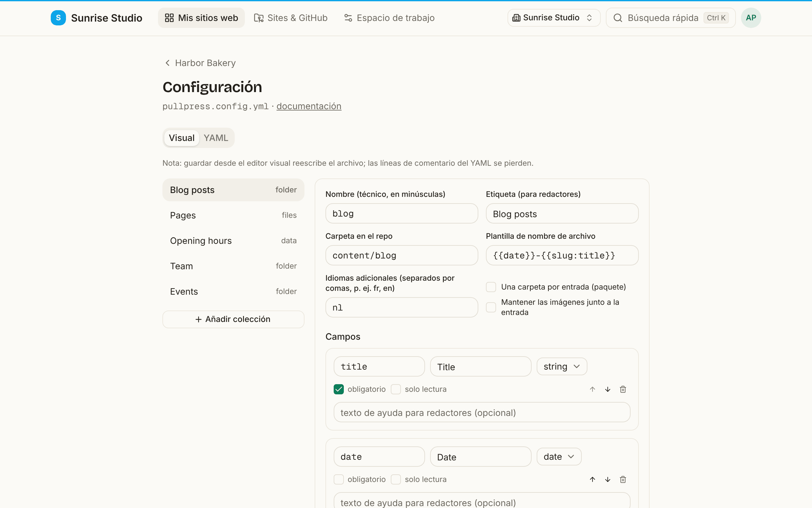Image resolution: width=812 pixels, height=508 pixels.
Task: Open Espacio de trabajo
Action: click(x=389, y=18)
